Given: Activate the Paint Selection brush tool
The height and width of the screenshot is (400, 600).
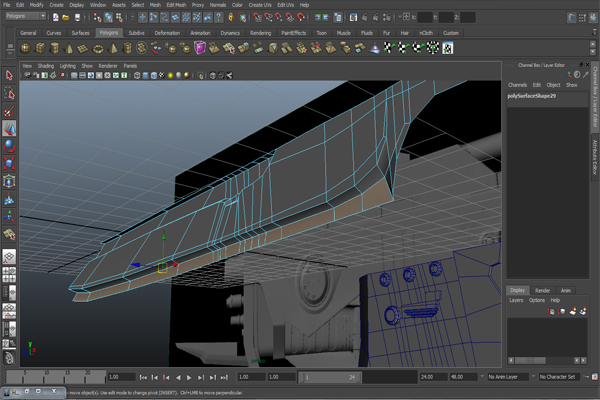Looking at the screenshot, I should (9, 111).
